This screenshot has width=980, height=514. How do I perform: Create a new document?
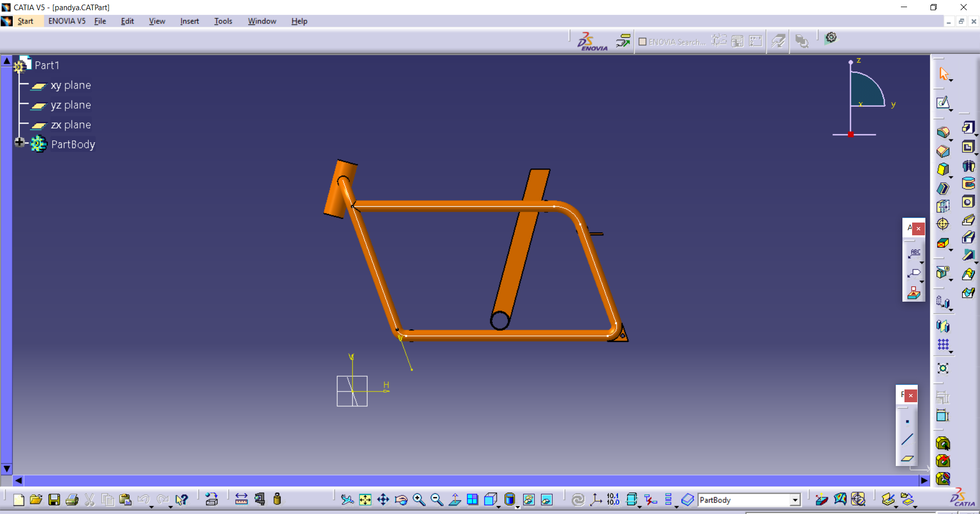19,500
